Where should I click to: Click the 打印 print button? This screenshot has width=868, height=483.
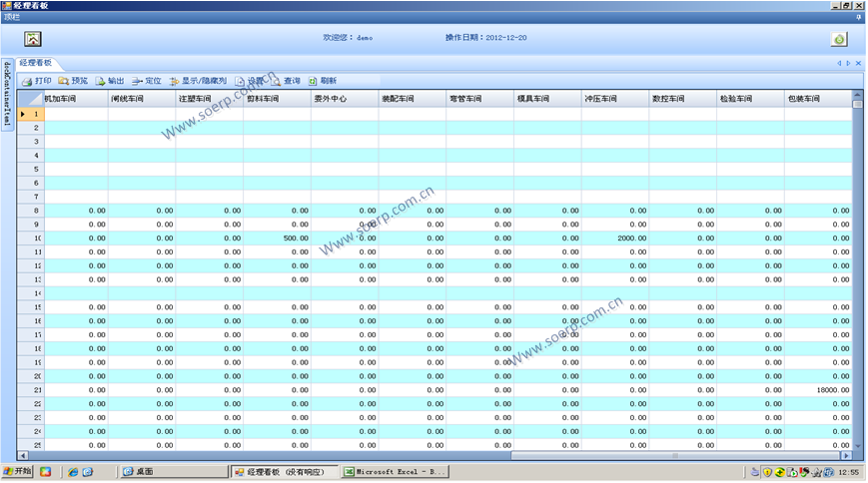[37, 81]
